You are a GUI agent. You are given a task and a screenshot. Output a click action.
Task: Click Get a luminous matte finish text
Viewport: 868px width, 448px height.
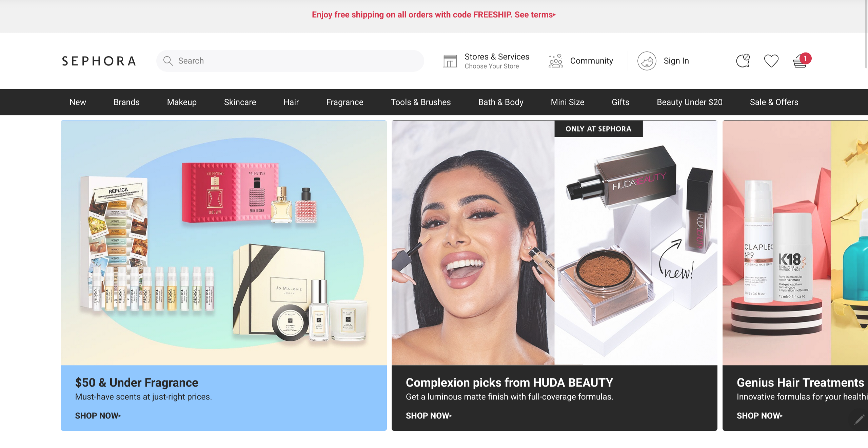(x=510, y=397)
